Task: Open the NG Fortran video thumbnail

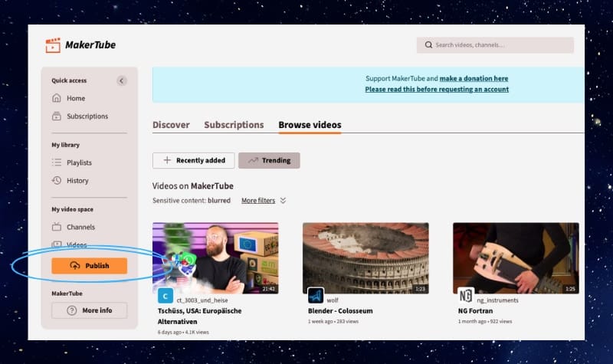Action: click(x=516, y=258)
